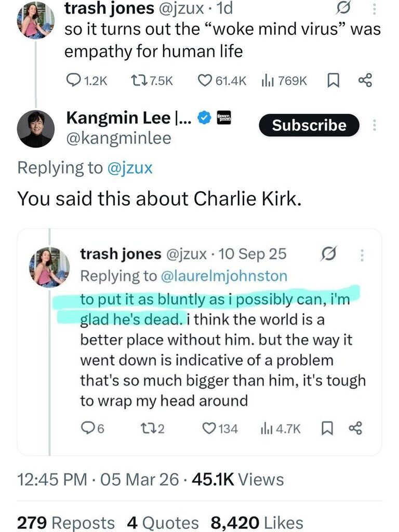The width and height of the screenshot is (399, 532).
Task: View the 279 Reposts list
Action: point(66,523)
